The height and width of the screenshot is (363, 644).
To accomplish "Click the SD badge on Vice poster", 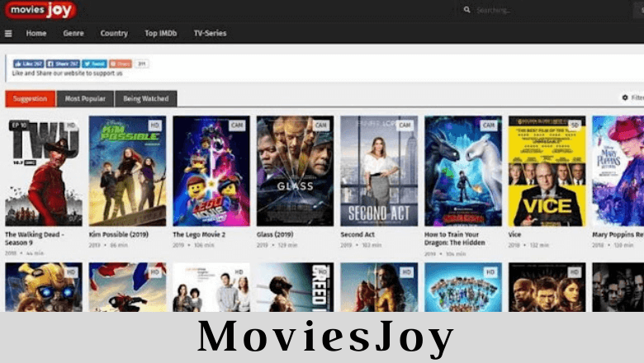I will 575,125.
